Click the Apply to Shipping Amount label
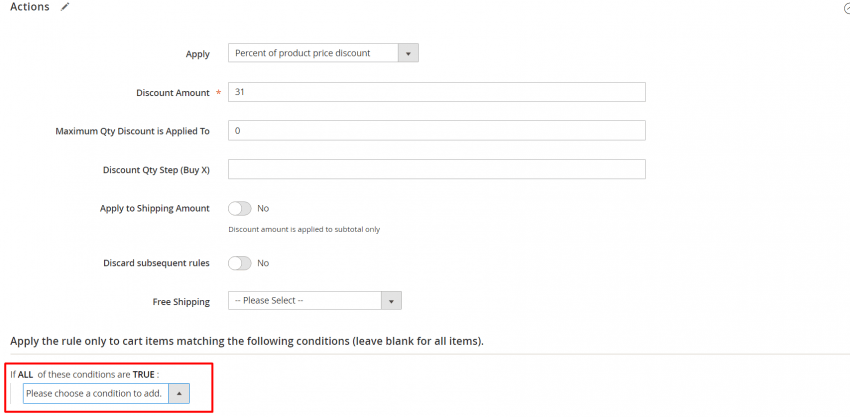Screen dimensions: 850x417 pos(154,208)
